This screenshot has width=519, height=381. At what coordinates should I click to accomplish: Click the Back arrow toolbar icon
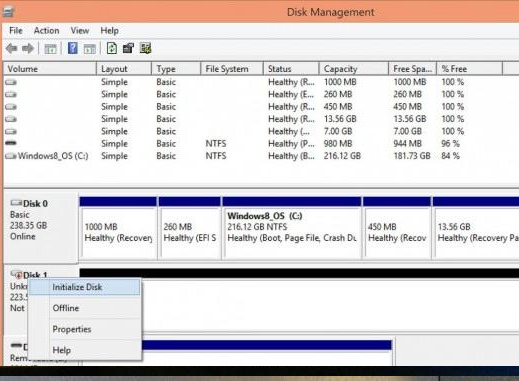click(12, 49)
